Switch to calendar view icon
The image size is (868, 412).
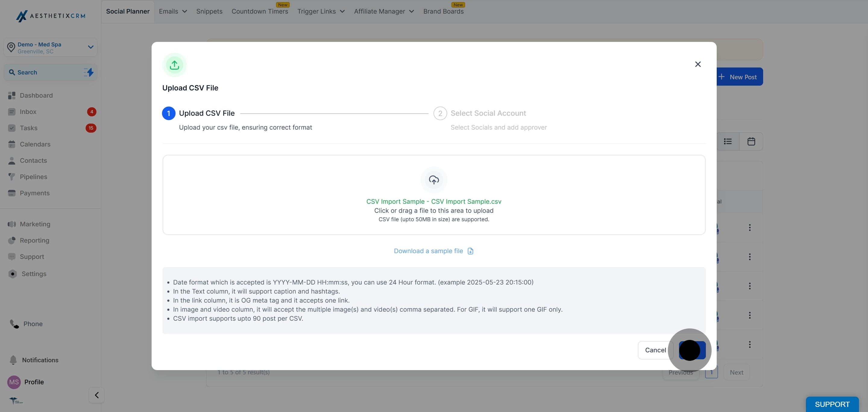point(751,141)
